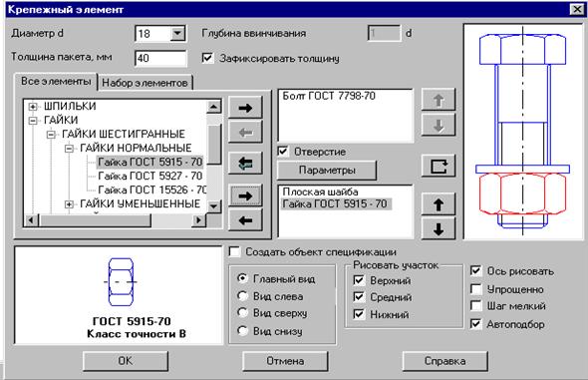Move selected lower element down with black arrow
Screen dimensions: 588x380
(439, 228)
